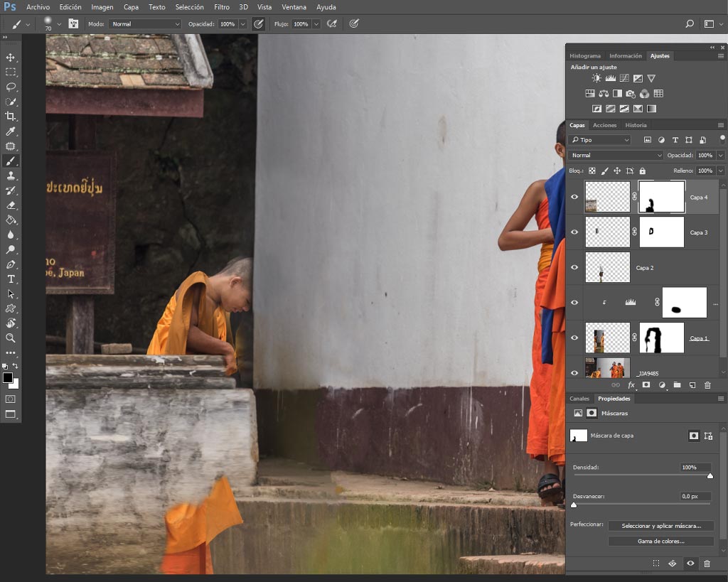Adjust the Densidad slider handle
The width and height of the screenshot is (728, 582).
(710, 475)
